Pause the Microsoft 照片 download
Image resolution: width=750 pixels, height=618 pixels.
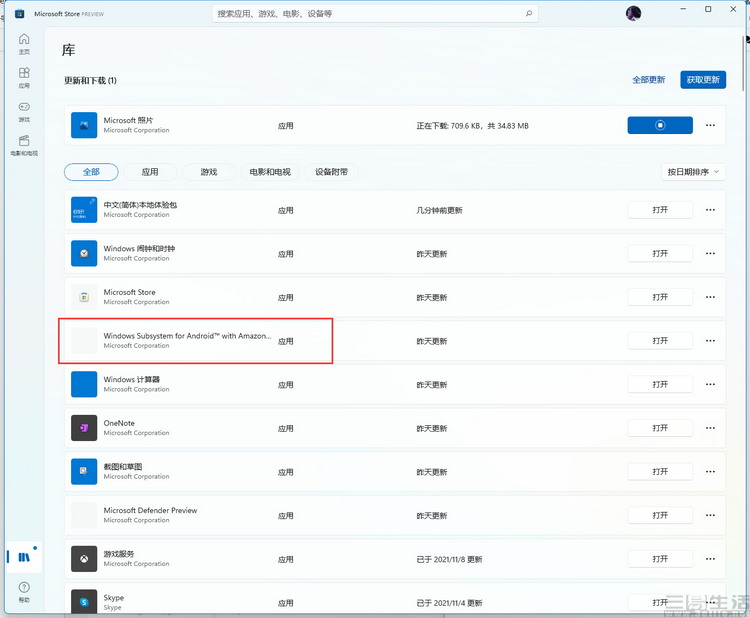coord(660,125)
